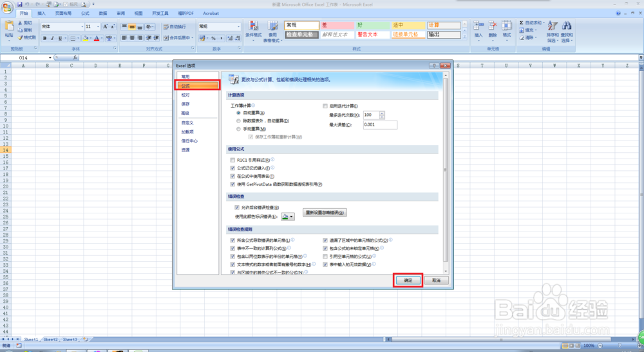
Task: Click the 重新设置忽略错误 button
Action: point(325,213)
